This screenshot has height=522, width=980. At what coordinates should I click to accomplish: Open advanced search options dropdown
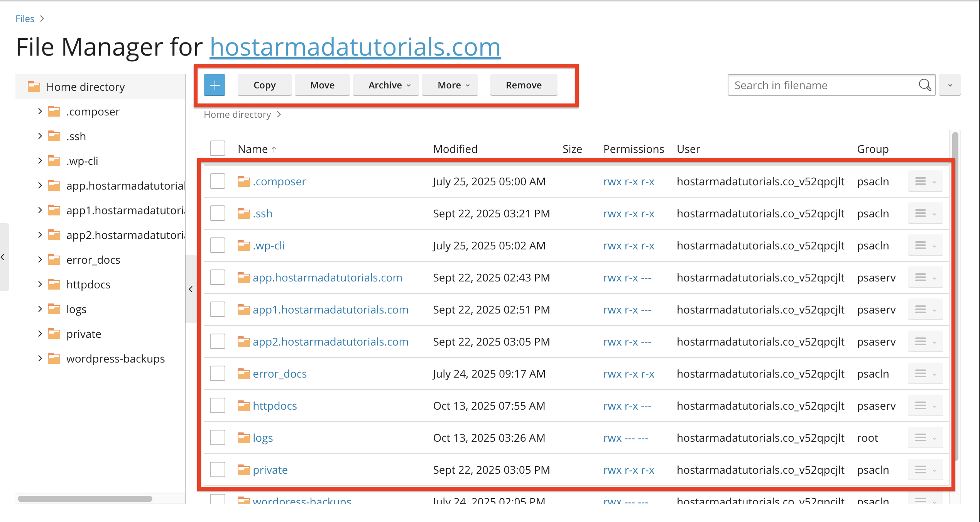(x=950, y=85)
